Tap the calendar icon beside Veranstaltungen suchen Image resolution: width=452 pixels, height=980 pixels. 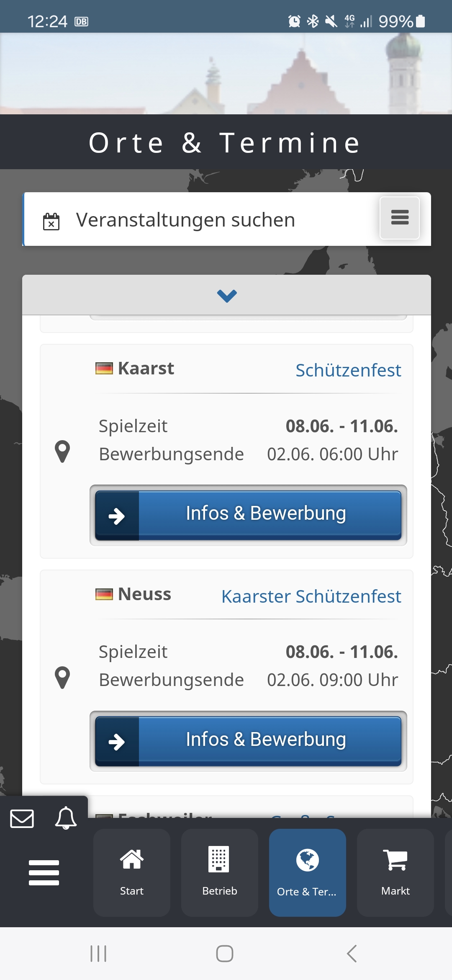(51, 221)
